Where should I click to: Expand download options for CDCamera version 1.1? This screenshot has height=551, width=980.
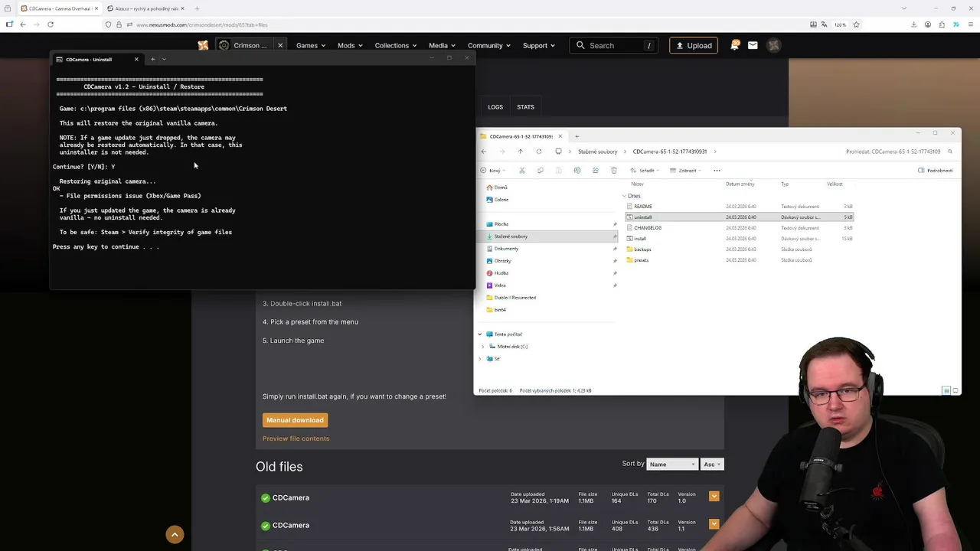click(x=714, y=524)
